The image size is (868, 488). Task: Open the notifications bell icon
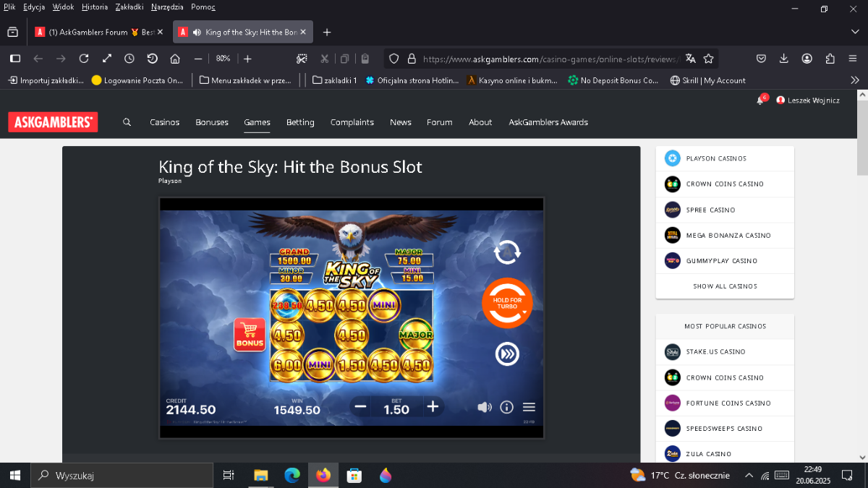(760, 100)
